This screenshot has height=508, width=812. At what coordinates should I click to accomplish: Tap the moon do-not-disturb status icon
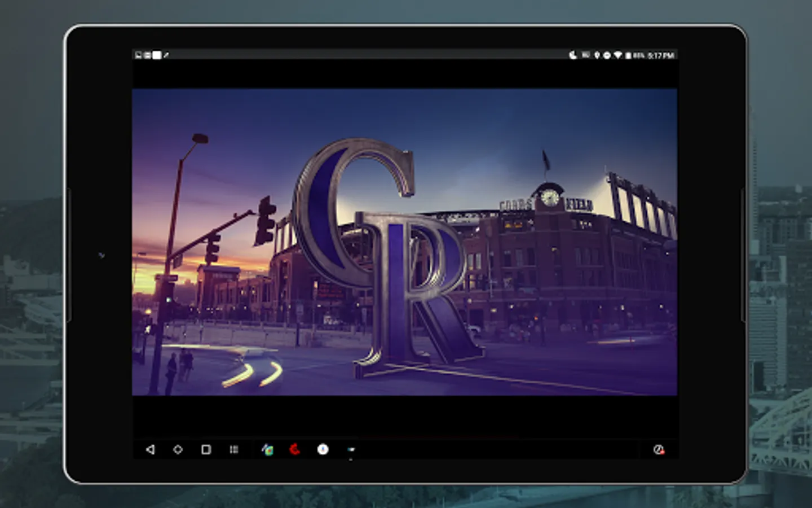click(x=573, y=55)
